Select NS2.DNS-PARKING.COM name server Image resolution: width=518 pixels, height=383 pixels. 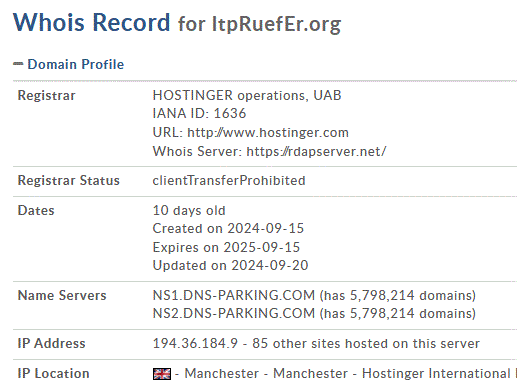[234, 313]
